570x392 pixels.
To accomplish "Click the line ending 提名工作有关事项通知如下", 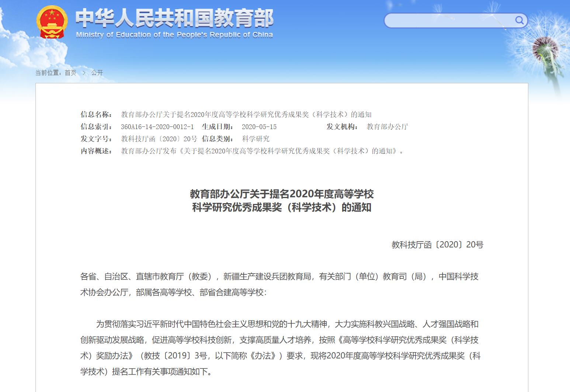I will [x=147, y=372].
